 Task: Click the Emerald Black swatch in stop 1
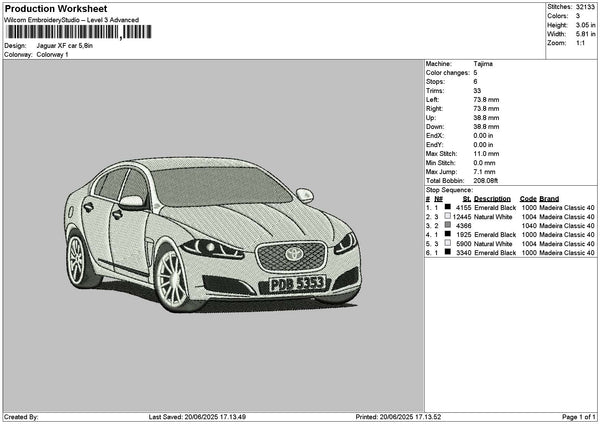(x=447, y=207)
